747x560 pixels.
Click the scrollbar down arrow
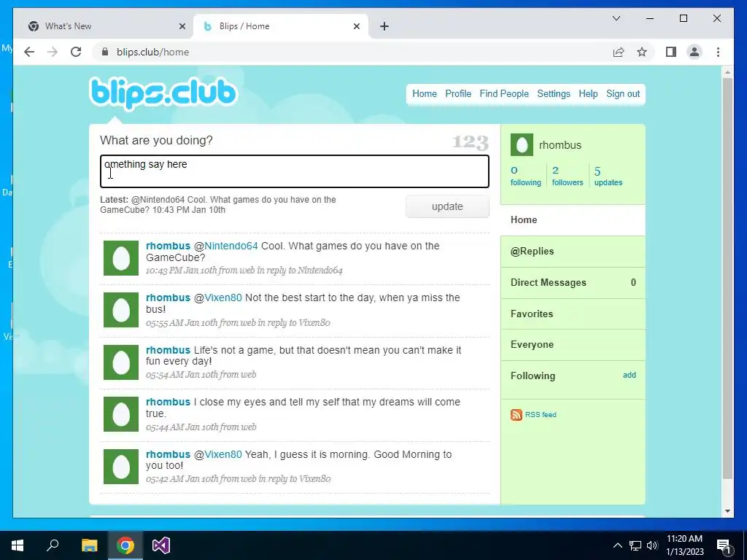pos(727,511)
